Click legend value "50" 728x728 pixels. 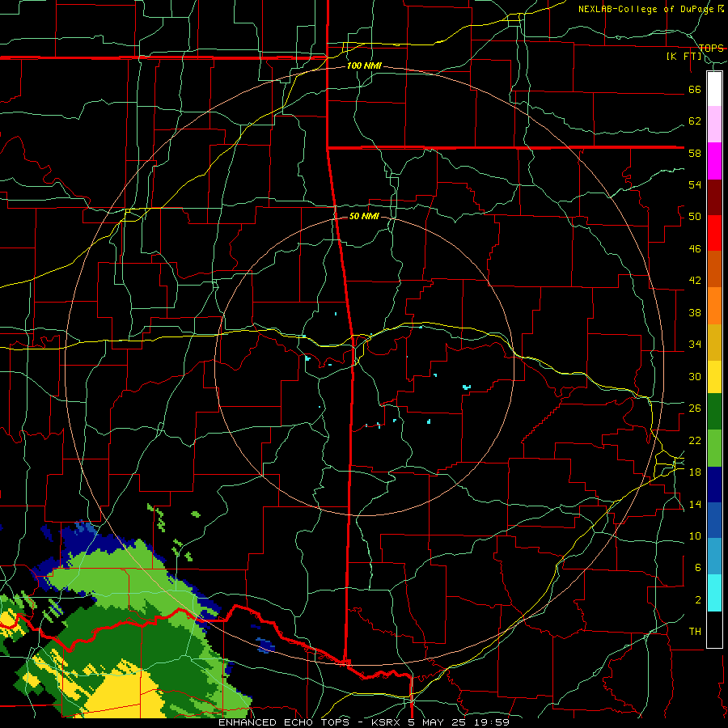695,217
